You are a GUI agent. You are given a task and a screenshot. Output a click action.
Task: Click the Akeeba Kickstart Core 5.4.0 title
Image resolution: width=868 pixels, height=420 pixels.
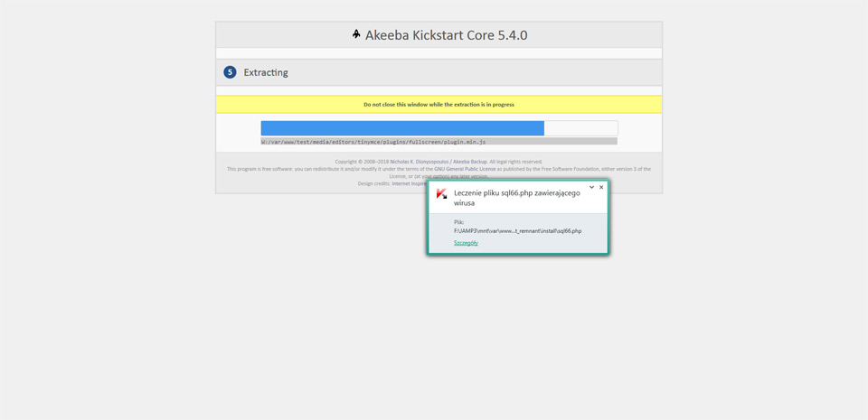pos(446,35)
